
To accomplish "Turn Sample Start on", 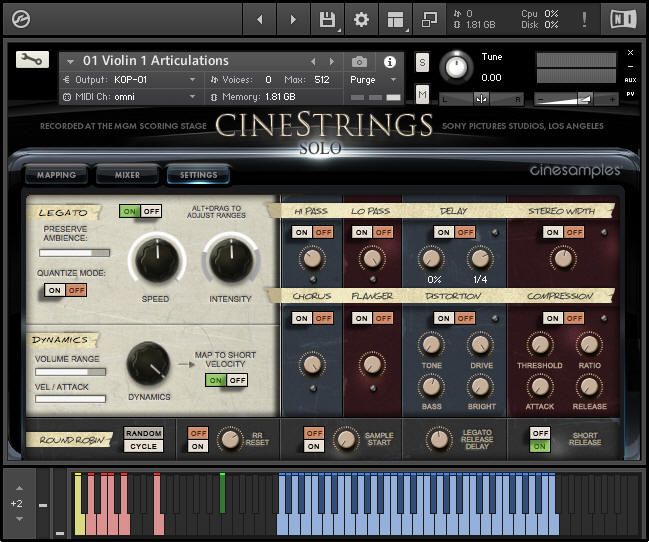I will click(x=314, y=446).
